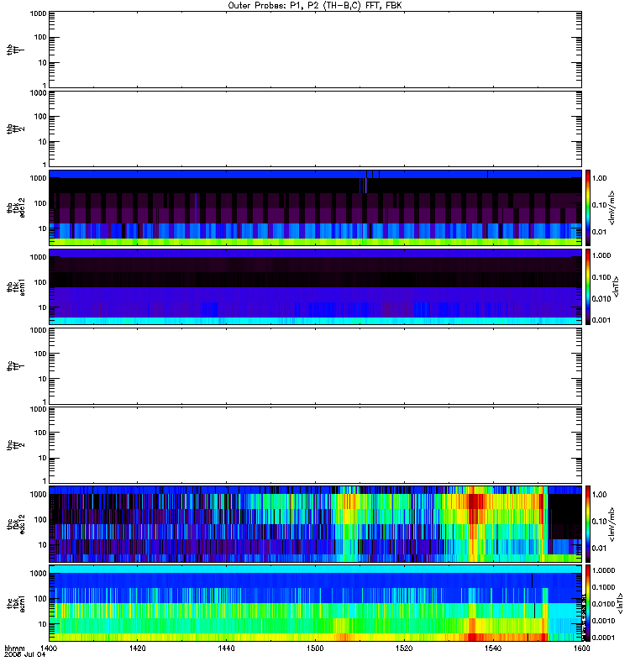Click the thc fbk edc12 color bar
630x672 pixels.
click(x=588, y=523)
